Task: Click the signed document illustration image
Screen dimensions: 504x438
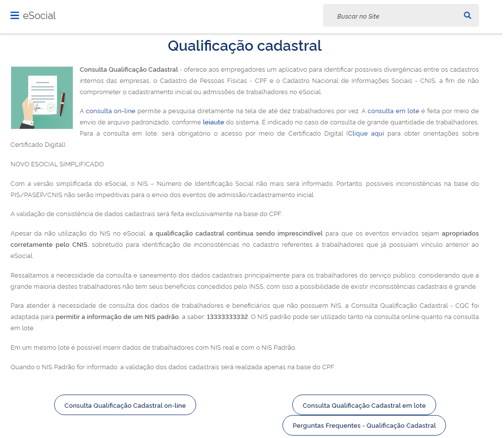Action: 42,98
